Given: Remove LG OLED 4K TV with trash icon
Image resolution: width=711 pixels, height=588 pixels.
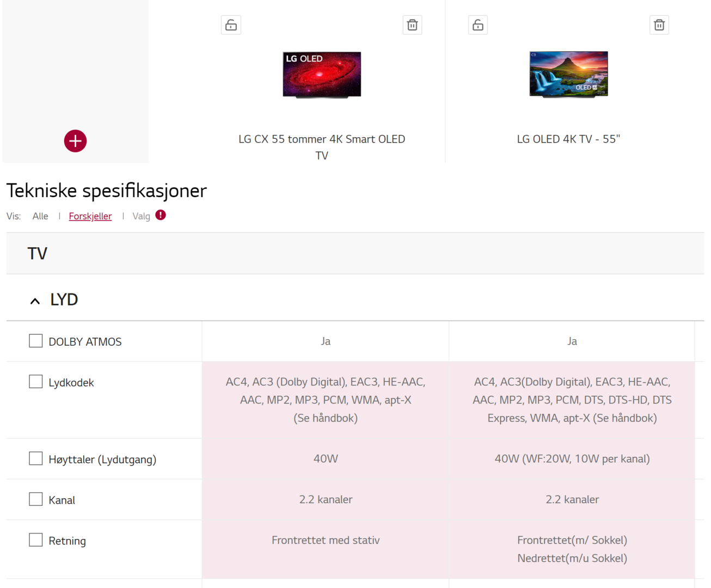Looking at the screenshot, I should [x=659, y=25].
